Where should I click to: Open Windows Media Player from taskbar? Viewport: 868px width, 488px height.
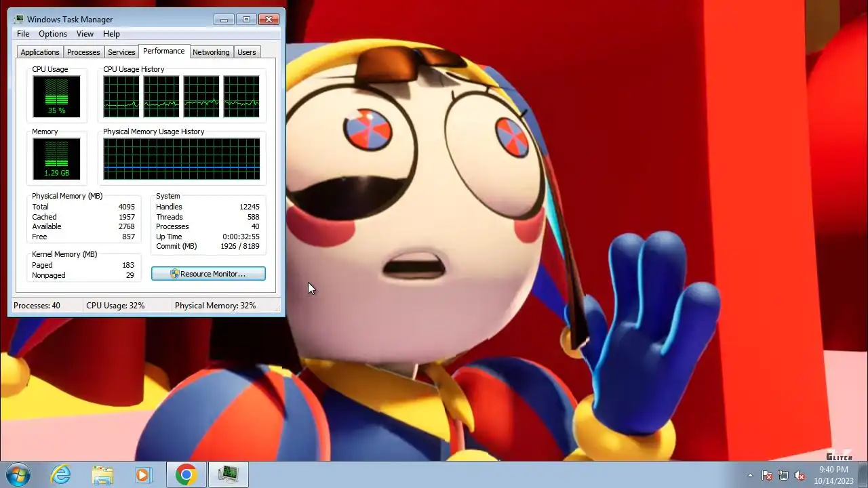(x=143, y=474)
